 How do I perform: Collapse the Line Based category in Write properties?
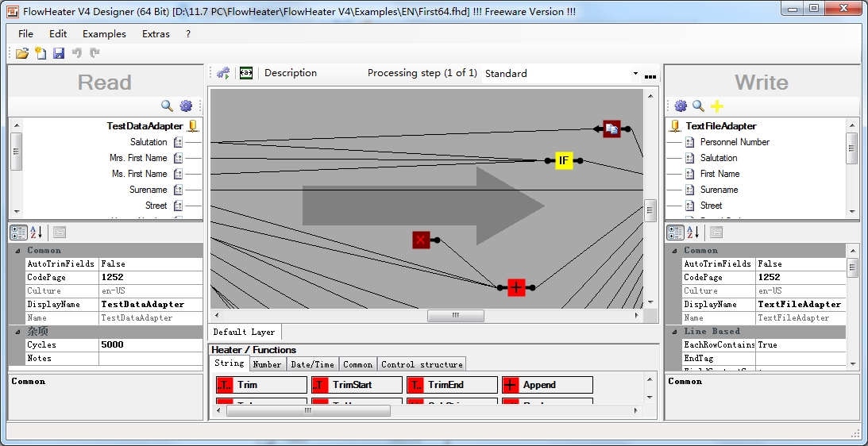[673, 332]
